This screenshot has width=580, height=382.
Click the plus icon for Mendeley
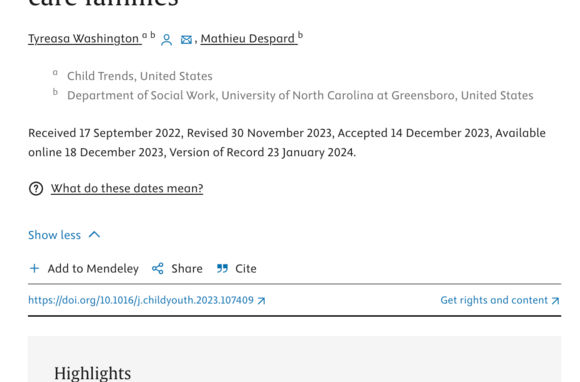click(x=34, y=268)
